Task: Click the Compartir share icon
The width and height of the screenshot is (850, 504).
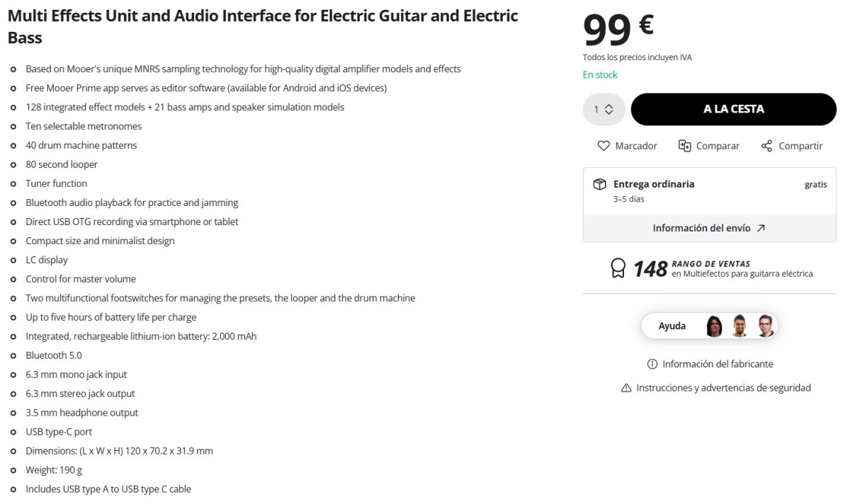Action: click(766, 146)
